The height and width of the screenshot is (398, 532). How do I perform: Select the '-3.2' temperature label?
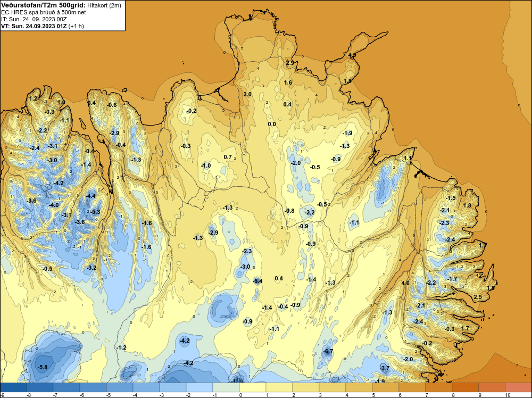[92, 268]
